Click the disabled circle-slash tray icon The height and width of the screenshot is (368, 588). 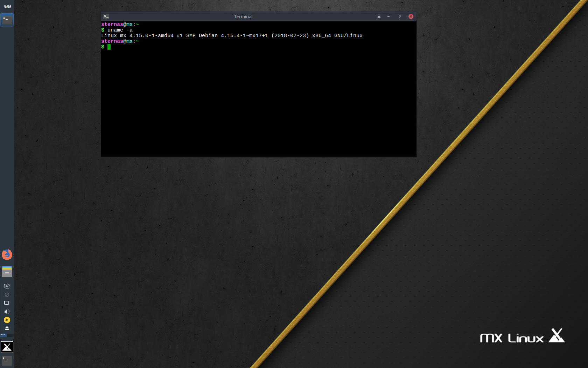pyautogui.click(x=7, y=295)
